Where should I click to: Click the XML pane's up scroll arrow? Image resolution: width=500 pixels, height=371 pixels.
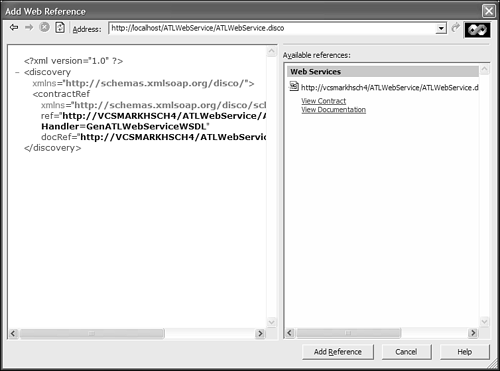tap(272, 51)
